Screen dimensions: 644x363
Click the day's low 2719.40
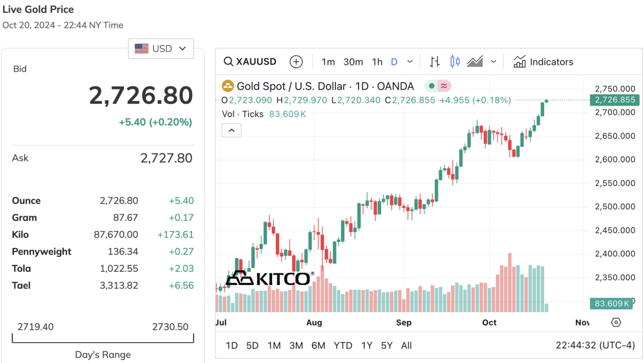[35, 327]
